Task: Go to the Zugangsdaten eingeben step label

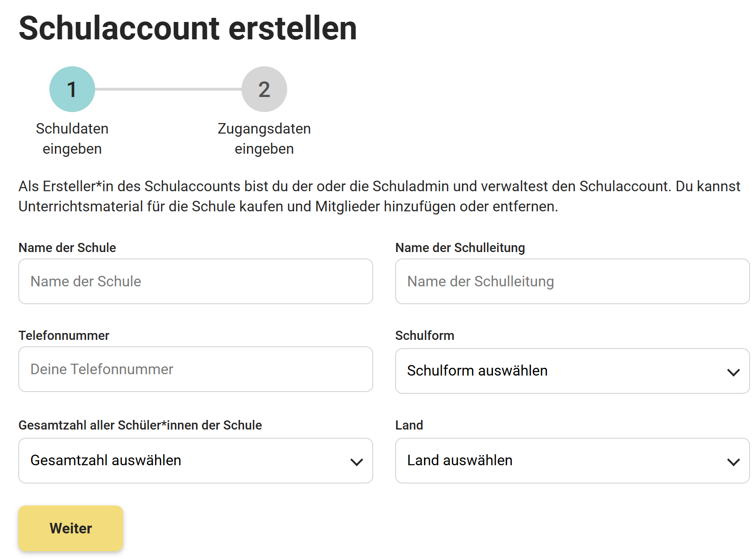Action: click(264, 139)
